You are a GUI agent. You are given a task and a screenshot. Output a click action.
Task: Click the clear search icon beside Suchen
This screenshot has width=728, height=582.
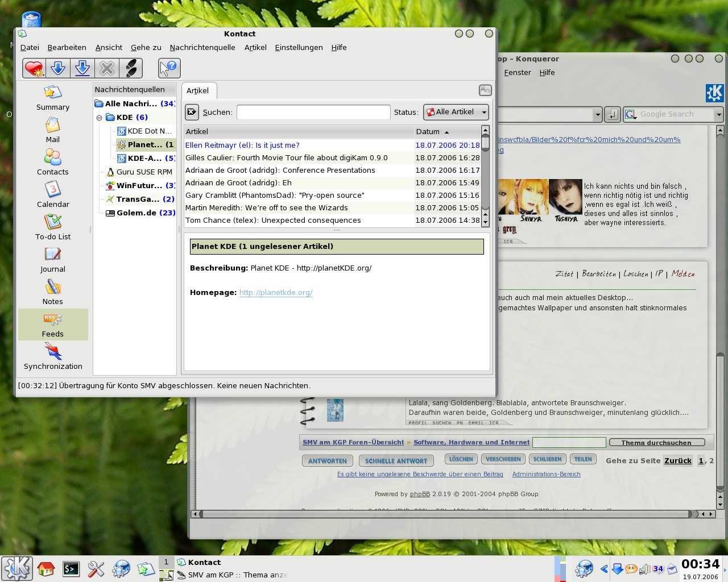point(192,112)
